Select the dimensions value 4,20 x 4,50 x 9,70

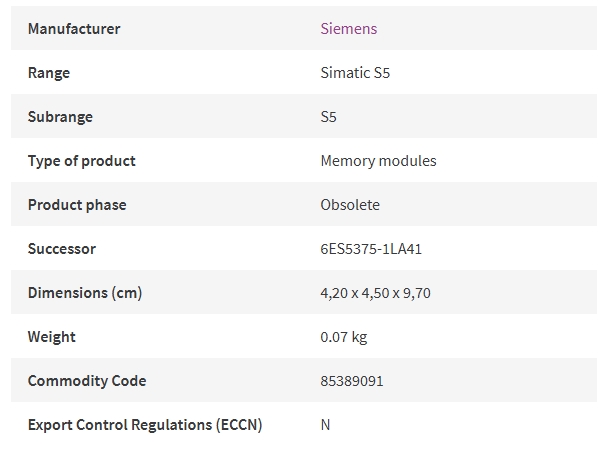[375, 293]
